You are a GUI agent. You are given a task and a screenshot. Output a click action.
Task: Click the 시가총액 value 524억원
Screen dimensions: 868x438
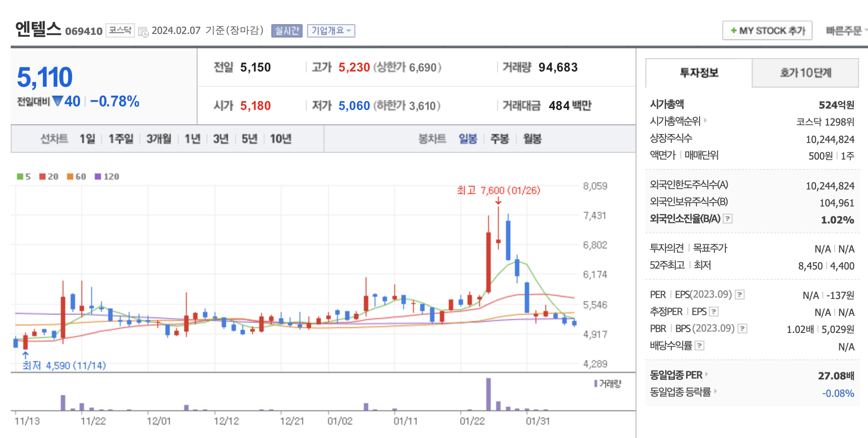(x=836, y=105)
